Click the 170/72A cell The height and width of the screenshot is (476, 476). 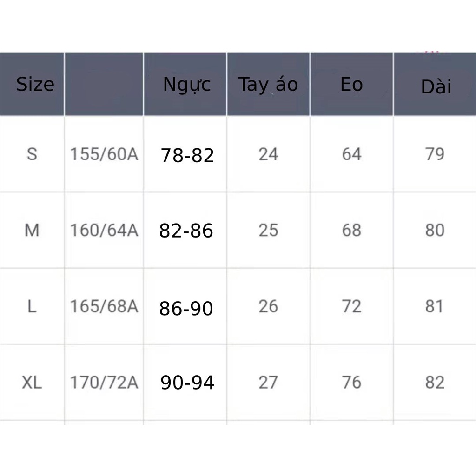tap(104, 383)
